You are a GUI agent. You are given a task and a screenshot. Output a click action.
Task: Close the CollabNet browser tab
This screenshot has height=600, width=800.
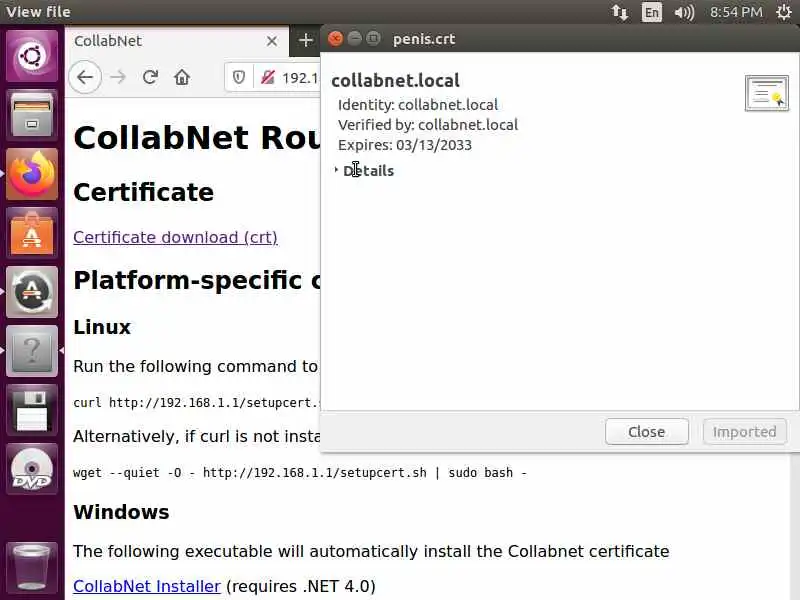click(272, 41)
